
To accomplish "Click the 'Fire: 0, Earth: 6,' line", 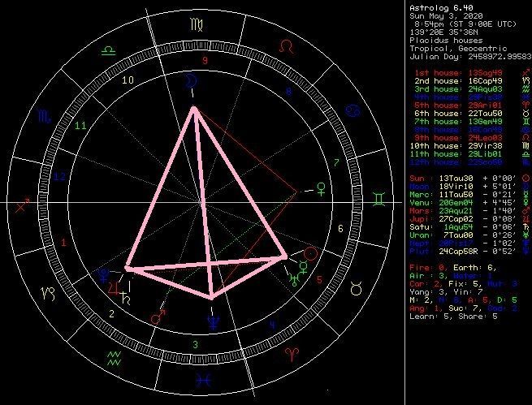I will click(453, 268).
